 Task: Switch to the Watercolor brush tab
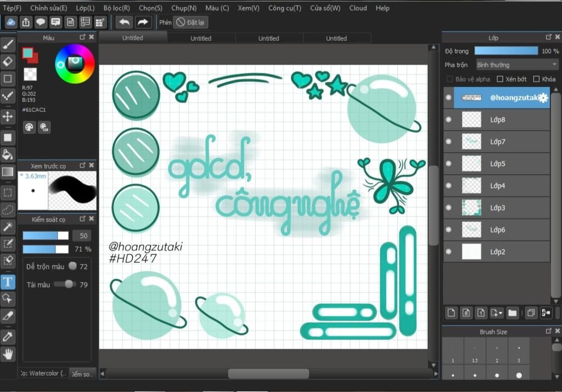point(43,373)
